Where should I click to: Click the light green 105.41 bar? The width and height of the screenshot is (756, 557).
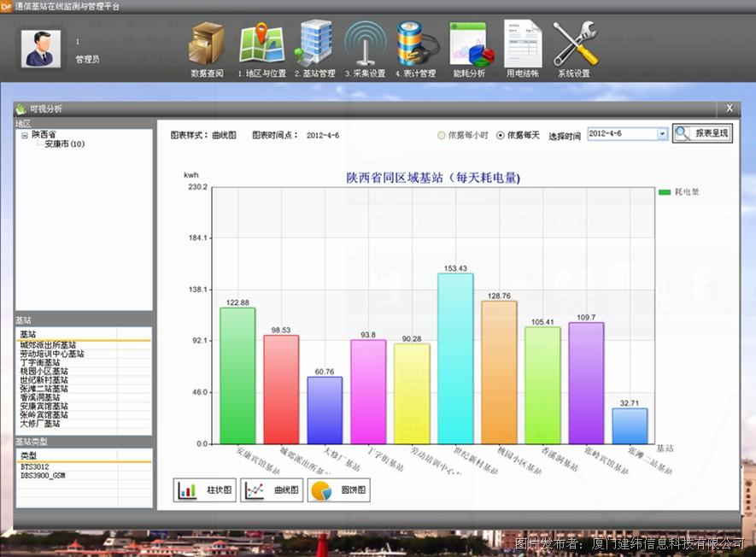(x=543, y=385)
